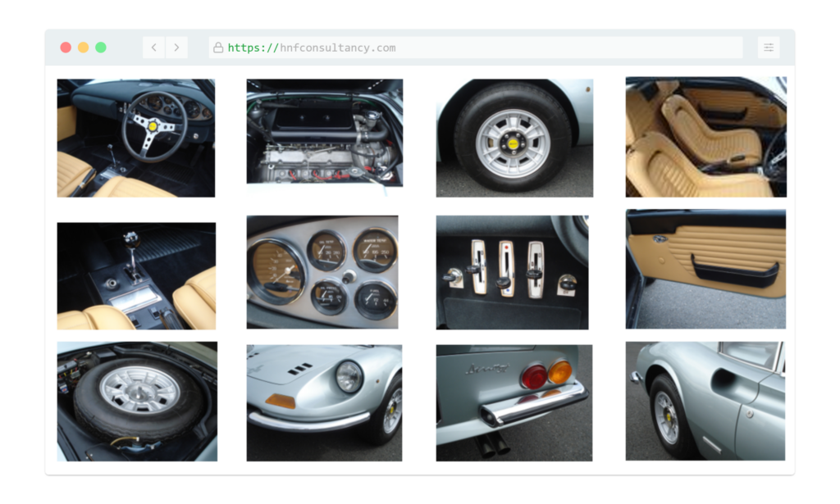
Task: Select the side air intake photo
Action: point(705,401)
